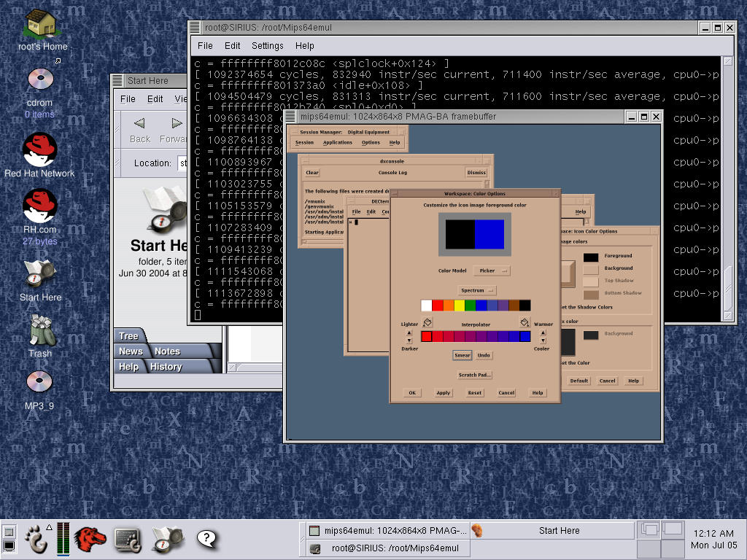Click the left paint bucket interpolator icon
The height and width of the screenshot is (560, 747).
tap(427, 322)
